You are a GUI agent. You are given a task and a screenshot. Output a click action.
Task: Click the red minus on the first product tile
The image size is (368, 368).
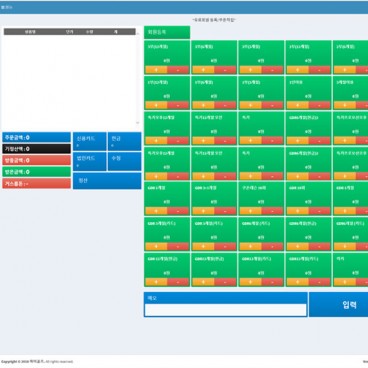[178, 70]
